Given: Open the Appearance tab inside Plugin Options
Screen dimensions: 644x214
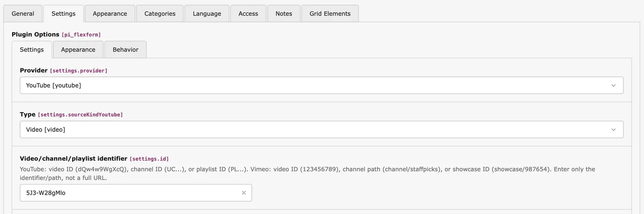Looking at the screenshot, I should coord(78,50).
